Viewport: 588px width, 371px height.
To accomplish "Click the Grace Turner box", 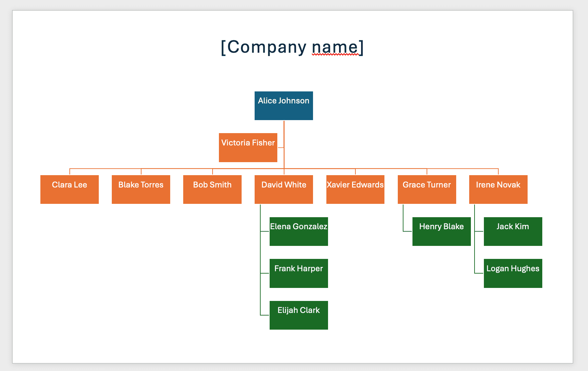I will point(427,190).
